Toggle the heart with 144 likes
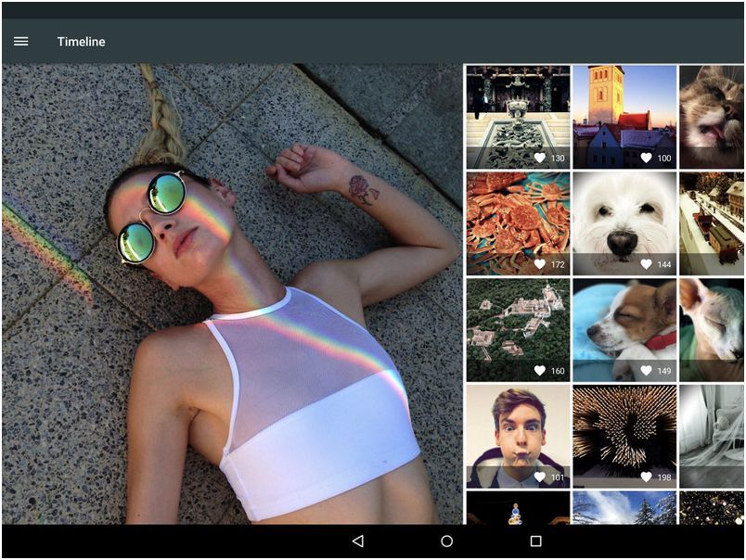Viewport: 746px width, 560px height. click(648, 266)
